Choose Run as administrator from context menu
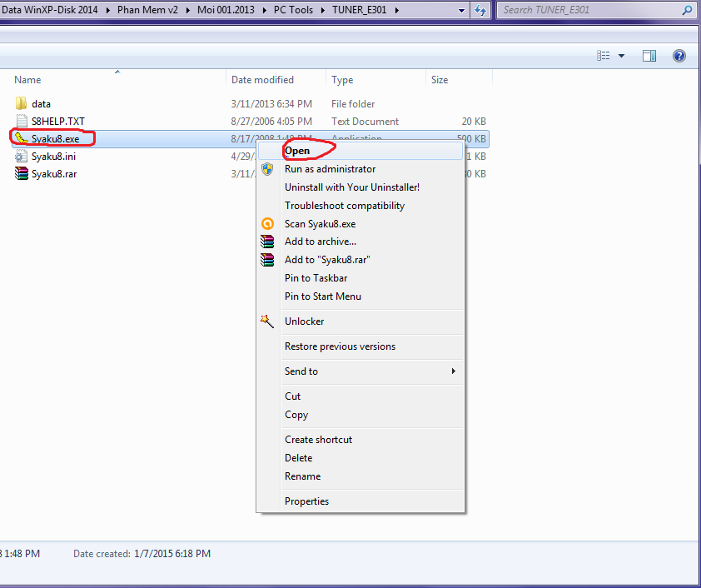 click(330, 169)
